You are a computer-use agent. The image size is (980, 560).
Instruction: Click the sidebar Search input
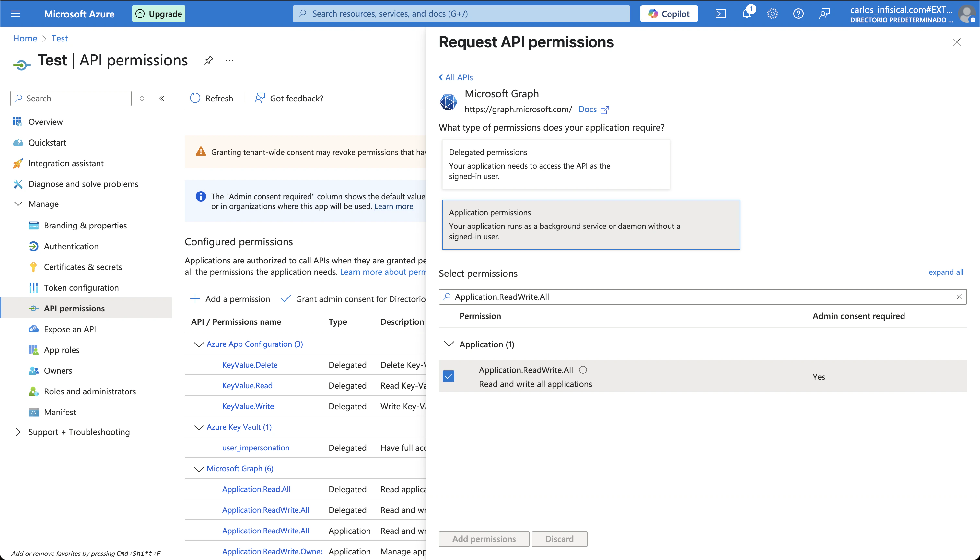pos(71,99)
